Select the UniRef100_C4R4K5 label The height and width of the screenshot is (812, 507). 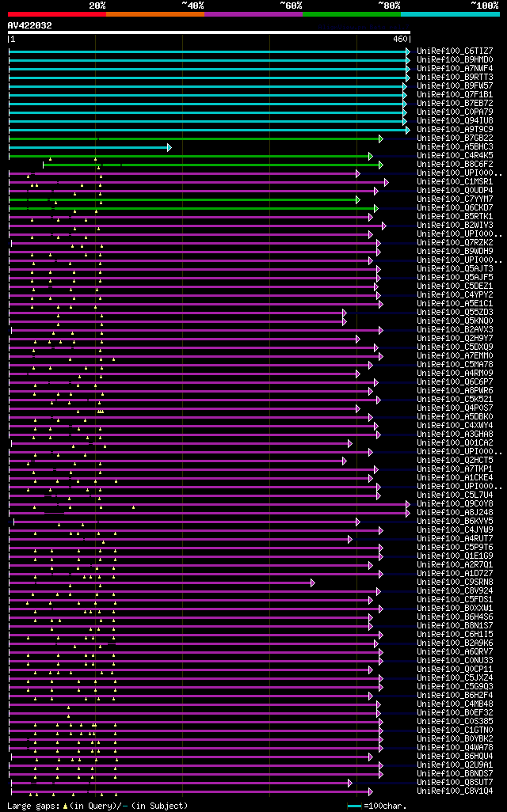coord(456,155)
